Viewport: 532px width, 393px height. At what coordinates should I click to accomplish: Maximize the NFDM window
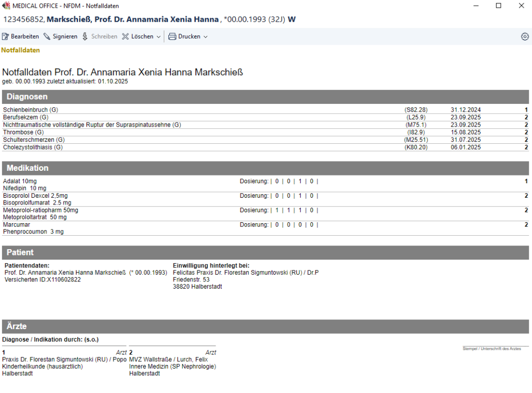pos(498,6)
